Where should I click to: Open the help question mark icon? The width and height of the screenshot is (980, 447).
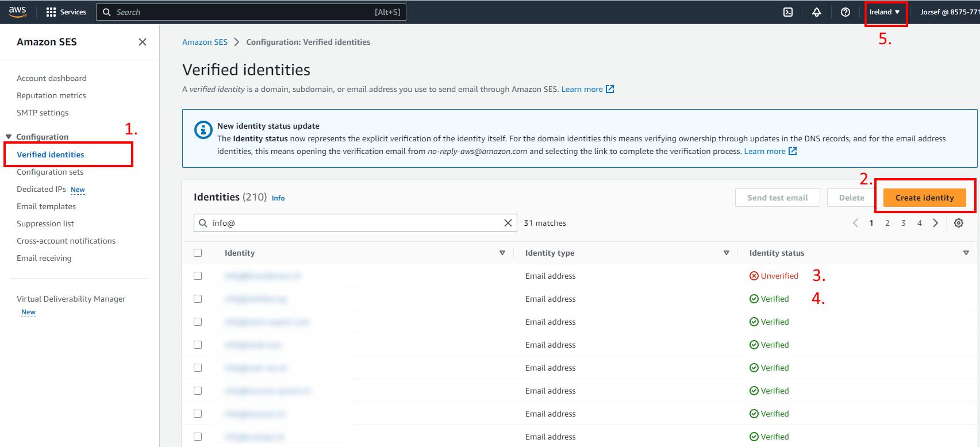(x=845, y=12)
